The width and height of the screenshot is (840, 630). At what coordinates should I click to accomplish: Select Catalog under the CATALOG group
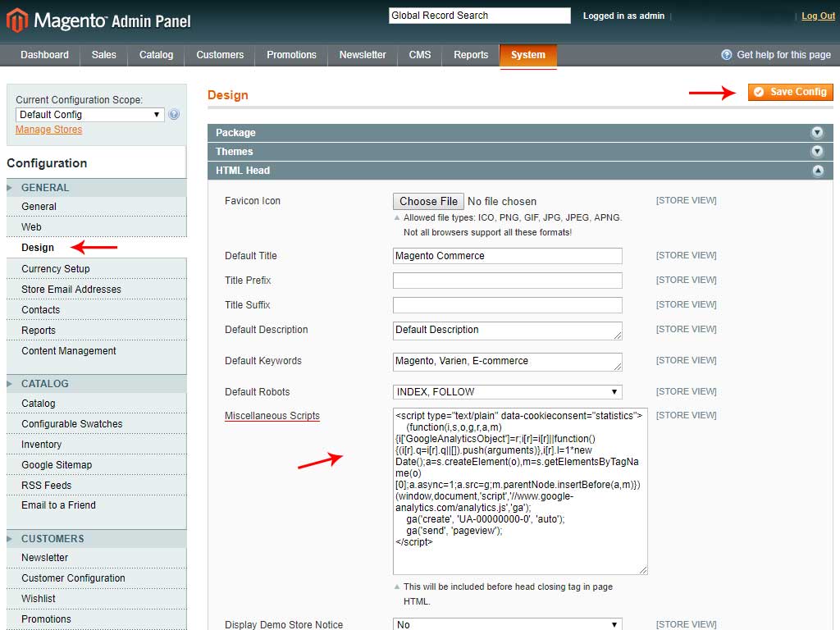(97, 403)
